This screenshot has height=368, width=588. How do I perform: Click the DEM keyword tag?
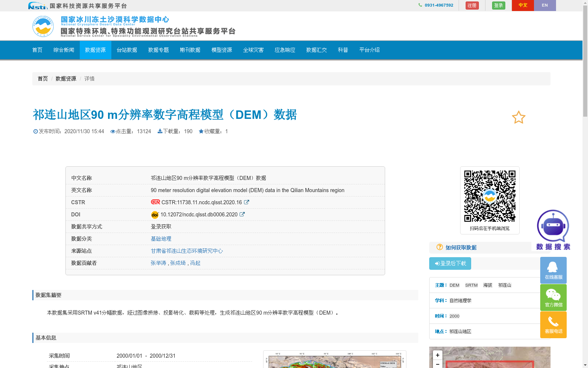coord(454,285)
